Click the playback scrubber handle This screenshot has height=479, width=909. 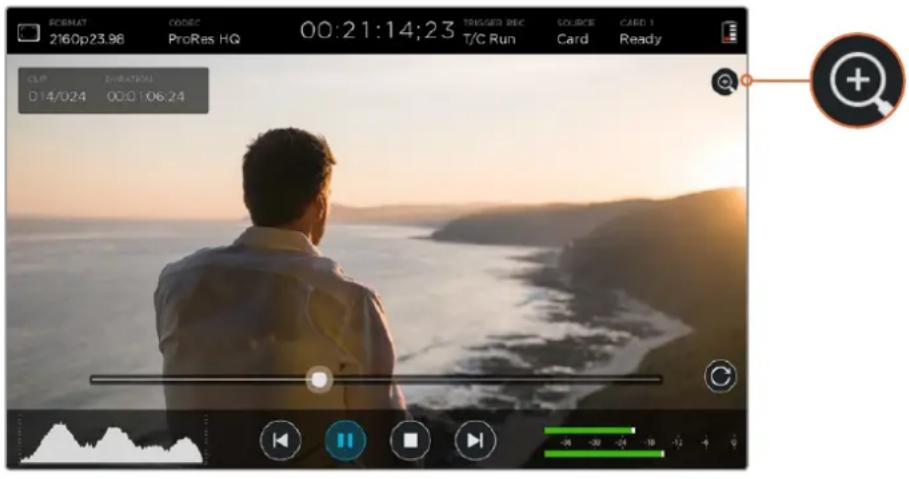[319, 380]
